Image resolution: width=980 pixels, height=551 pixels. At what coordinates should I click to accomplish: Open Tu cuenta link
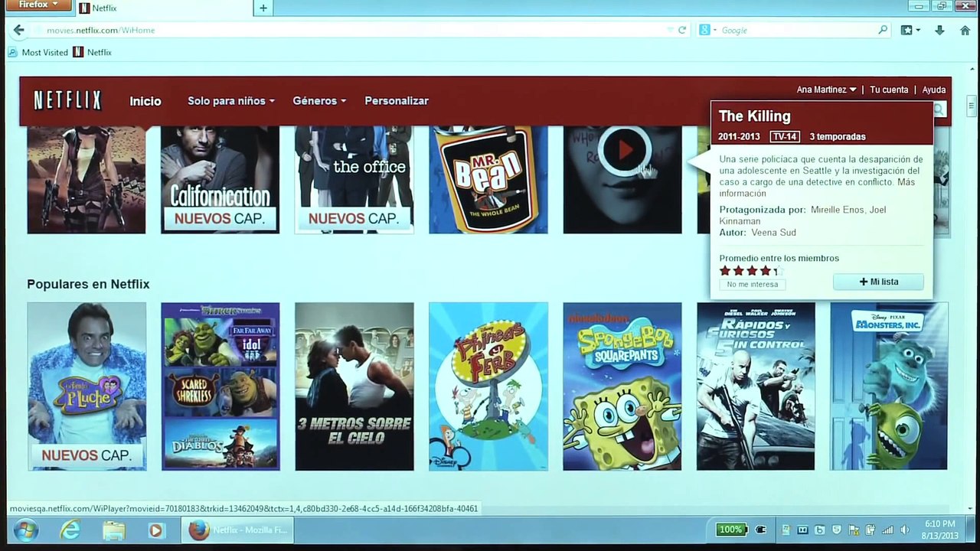click(x=889, y=90)
